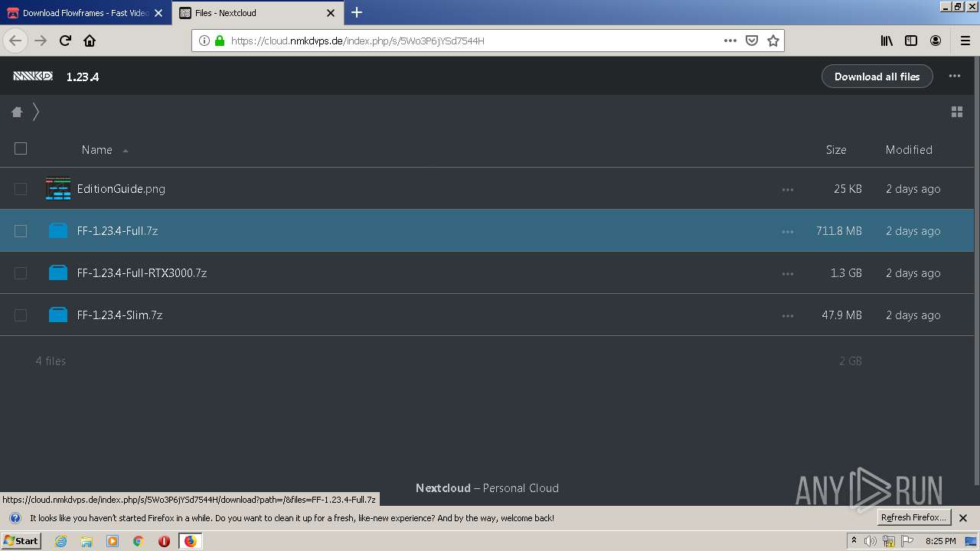This screenshot has height=551, width=980.
Task: Click the 711.8 MB size cell
Action: [839, 231]
